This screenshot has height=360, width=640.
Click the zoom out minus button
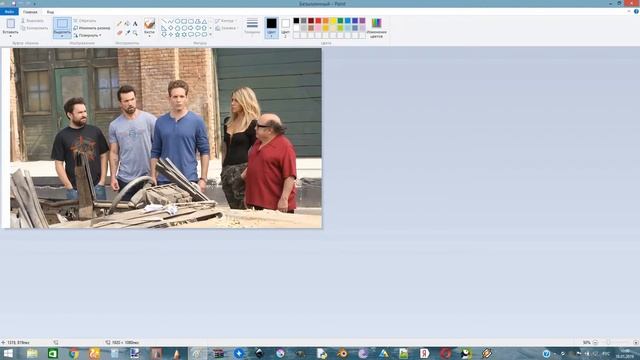tap(595, 342)
